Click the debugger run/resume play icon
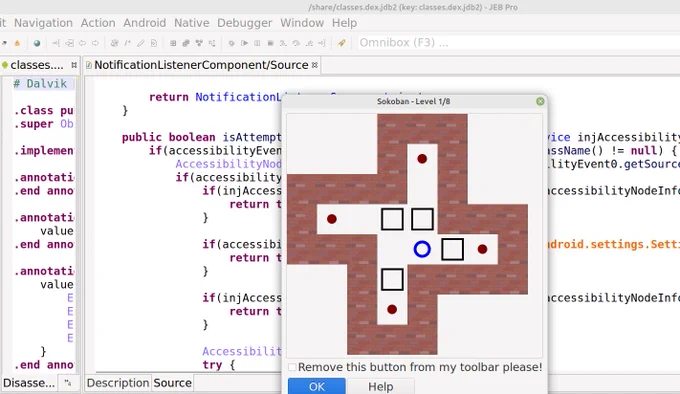The image size is (680, 394). point(245,43)
